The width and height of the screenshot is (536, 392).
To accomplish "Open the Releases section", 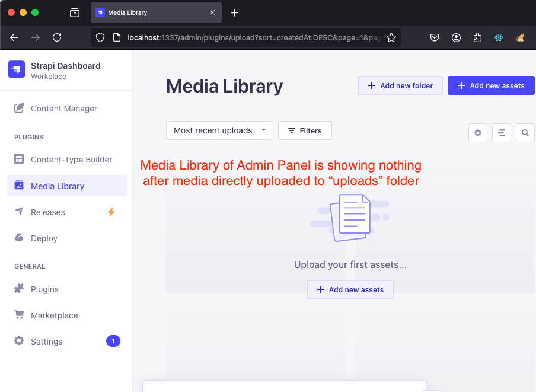I will pyautogui.click(x=48, y=212).
